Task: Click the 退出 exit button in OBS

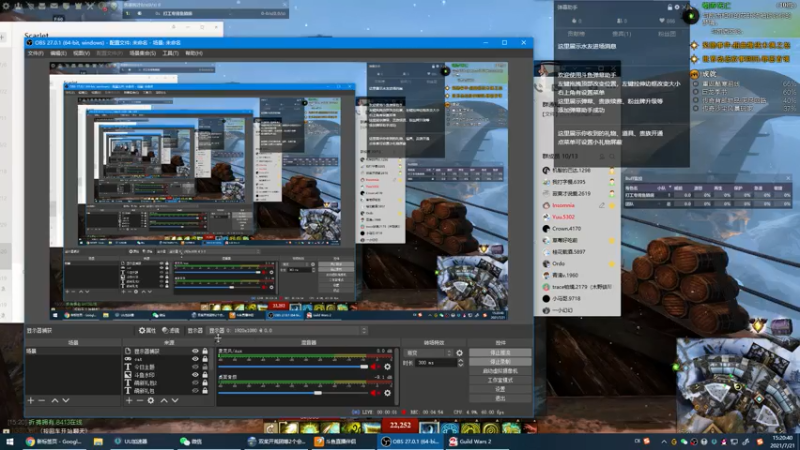Action: tap(500, 398)
